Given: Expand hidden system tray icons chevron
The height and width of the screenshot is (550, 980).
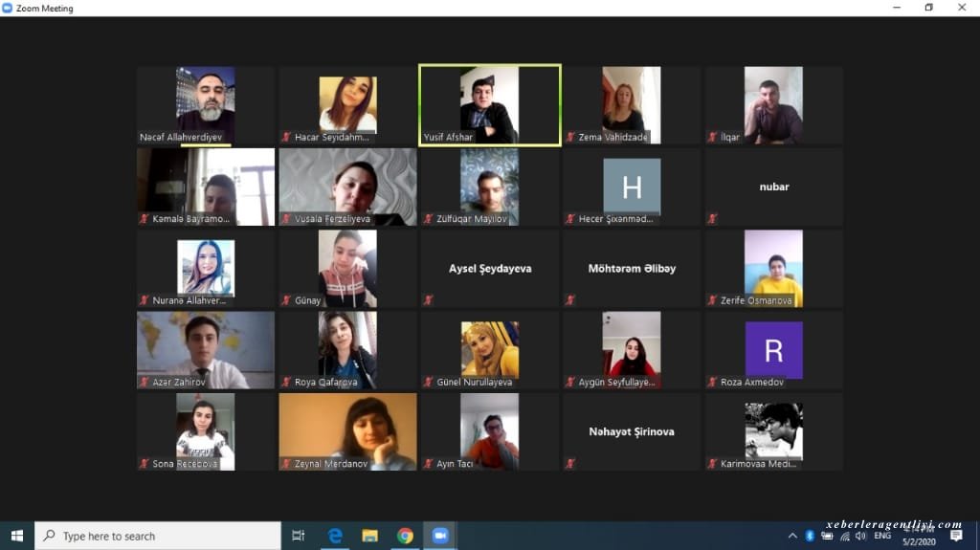Looking at the screenshot, I should click(792, 536).
